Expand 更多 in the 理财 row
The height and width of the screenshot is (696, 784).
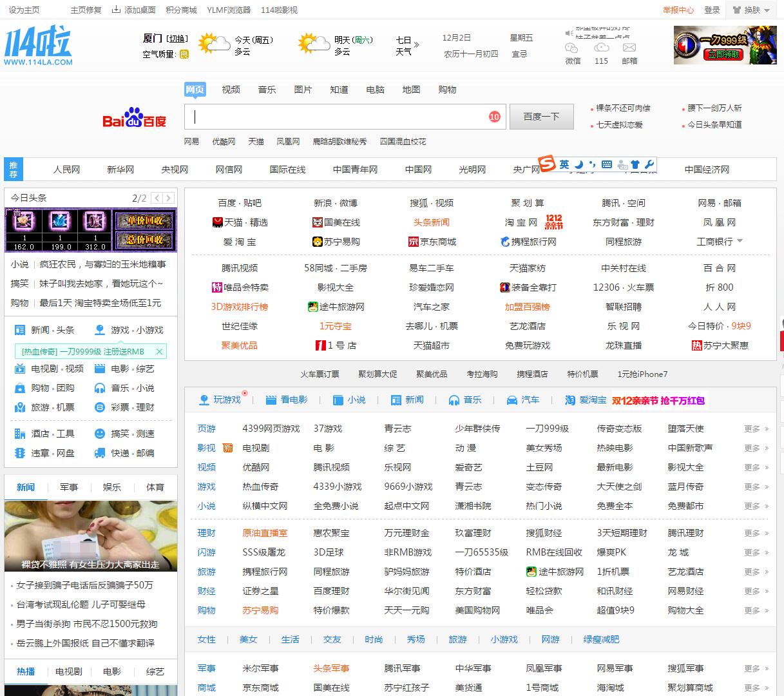pos(756,533)
